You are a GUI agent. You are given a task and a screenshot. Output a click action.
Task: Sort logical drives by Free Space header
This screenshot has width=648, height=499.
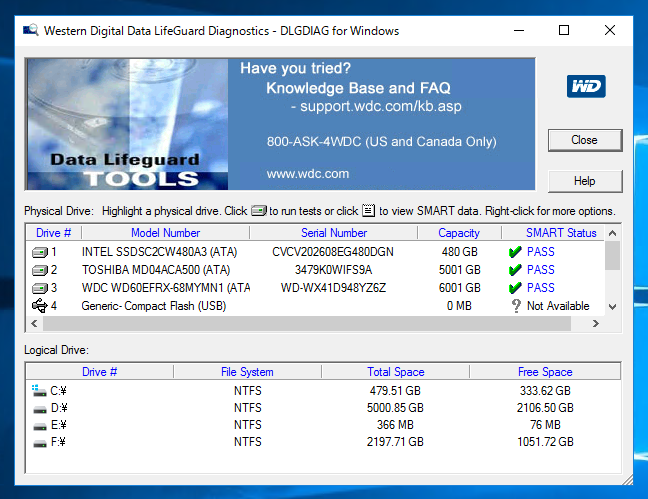[x=545, y=372]
